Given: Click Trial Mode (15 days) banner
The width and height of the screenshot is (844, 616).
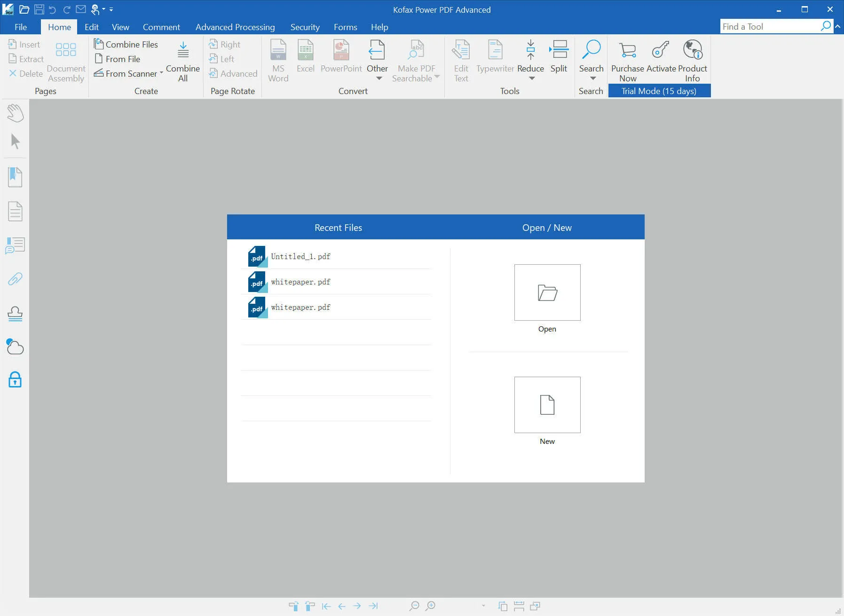Looking at the screenshot, I should pyautogui.click(x=659, y=91).
